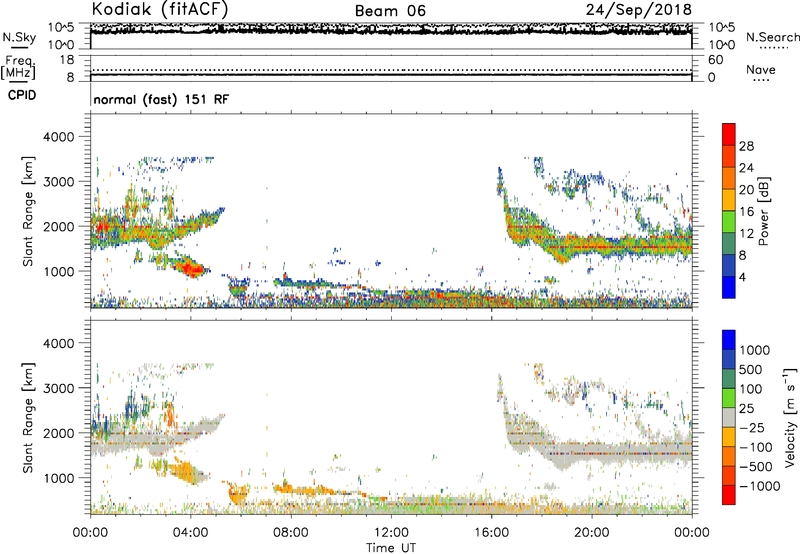Click the "4" value on Power scale
800x554 pixels.
click(742, 277)
